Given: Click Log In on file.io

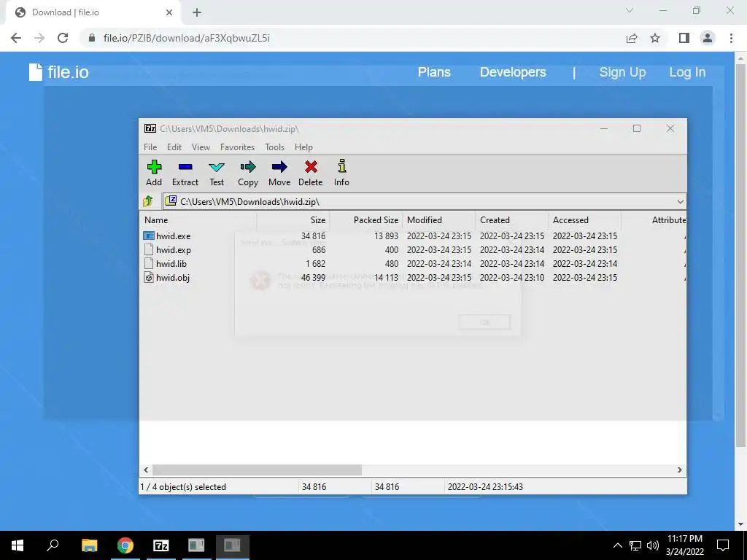Looking at the screenshot, I should [x=687, y=72].
